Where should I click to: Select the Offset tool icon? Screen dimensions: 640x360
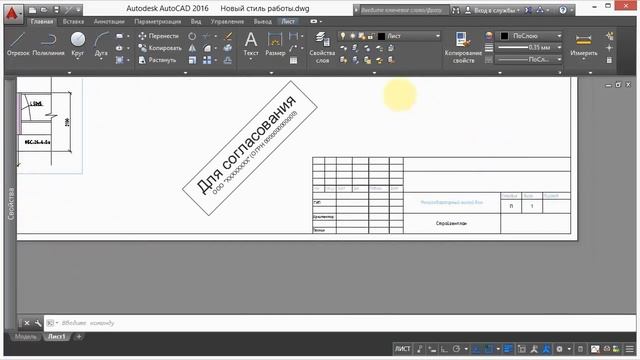228,60
